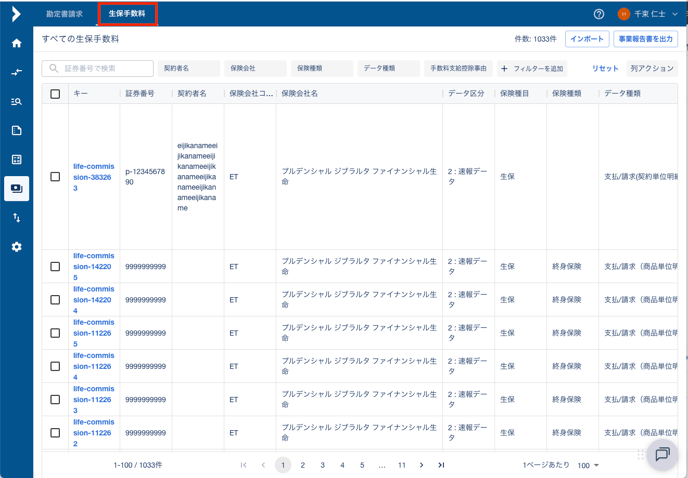The height and width of the screenshot is (478, 688).
Task: Select the checkbox for life-commission-142205
Action: [55, 267]
